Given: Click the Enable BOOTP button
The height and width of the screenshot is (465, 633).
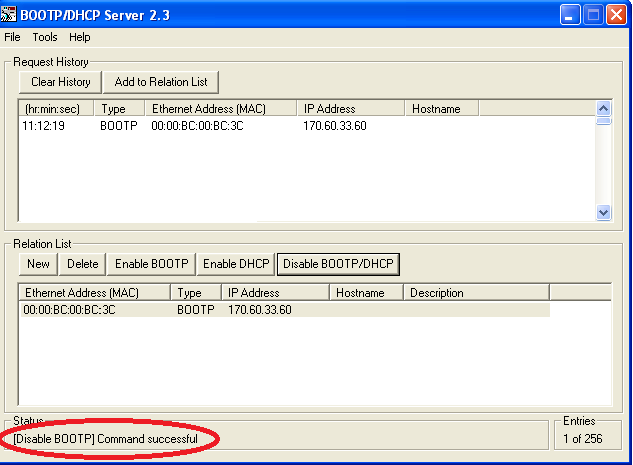Looking at the screenshot, I should point(151,264).
